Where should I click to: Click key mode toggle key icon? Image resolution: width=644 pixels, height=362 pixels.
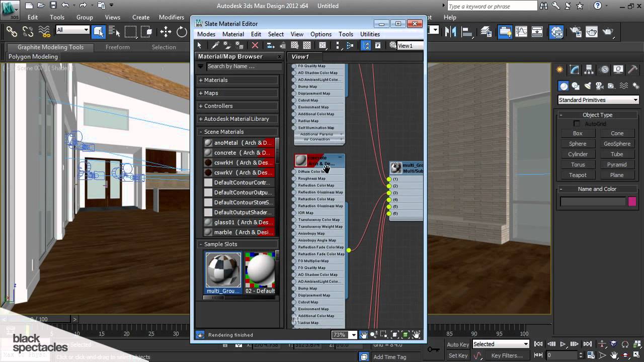(433, 349)
